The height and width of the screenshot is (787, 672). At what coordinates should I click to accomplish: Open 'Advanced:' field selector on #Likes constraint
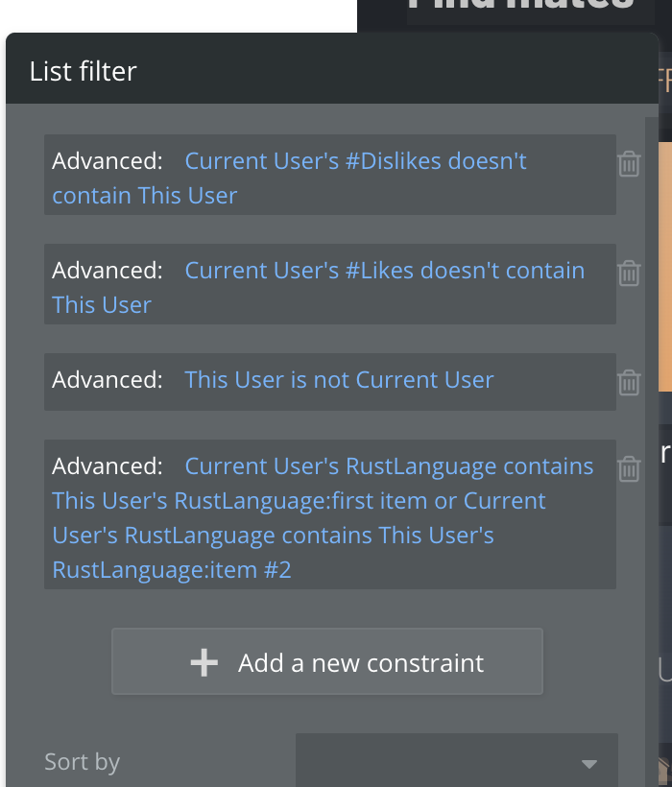point(108,271)
